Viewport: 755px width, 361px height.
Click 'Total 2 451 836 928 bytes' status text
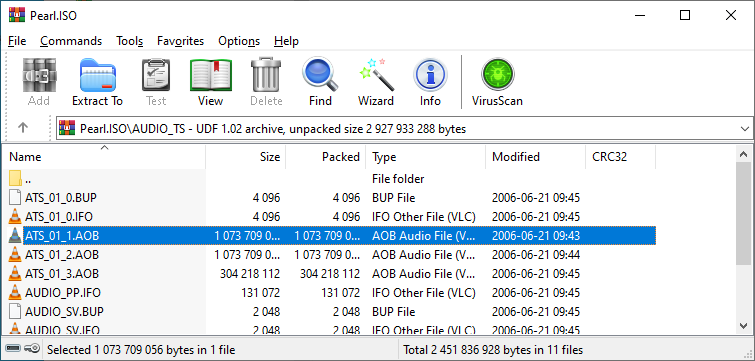pyautogui.click(x=493, y=349)
